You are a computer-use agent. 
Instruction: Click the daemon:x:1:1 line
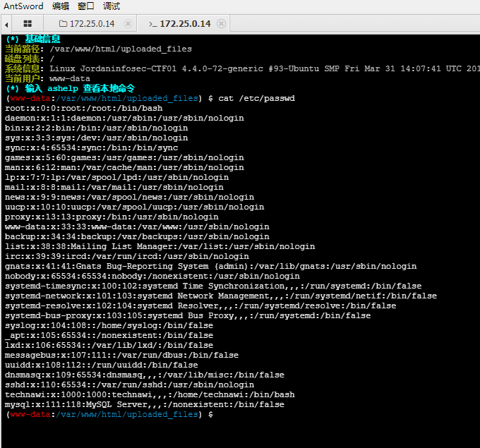125,118
